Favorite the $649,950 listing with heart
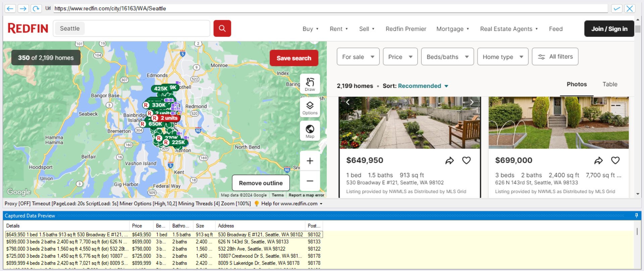644x271 pixels. click(x=466, y=160)
